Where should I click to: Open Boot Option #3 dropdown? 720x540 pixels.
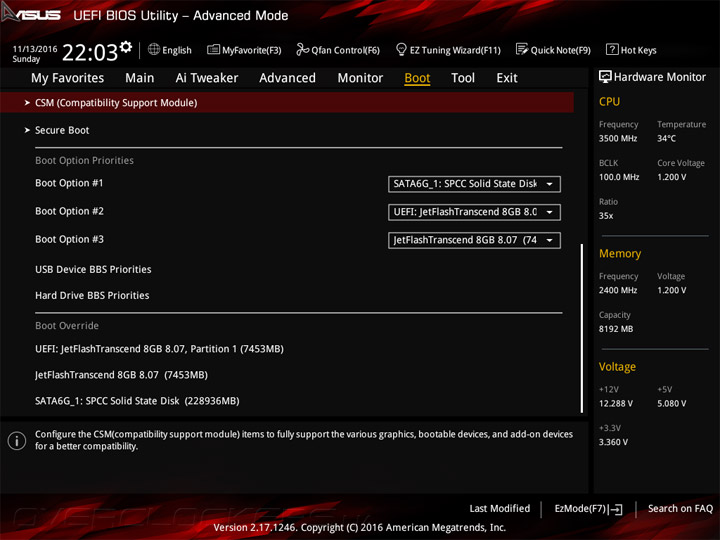point(474,240)
